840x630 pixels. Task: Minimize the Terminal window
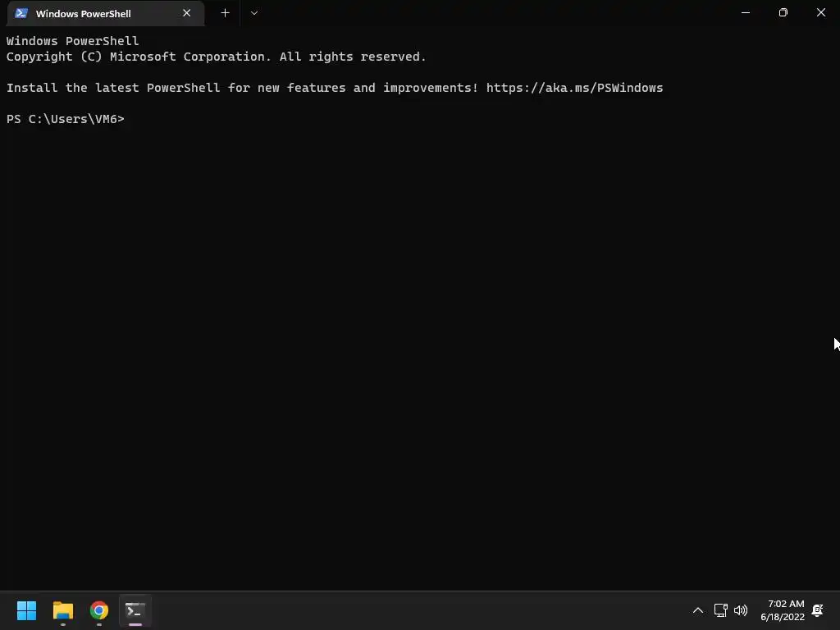coord(745,13)
